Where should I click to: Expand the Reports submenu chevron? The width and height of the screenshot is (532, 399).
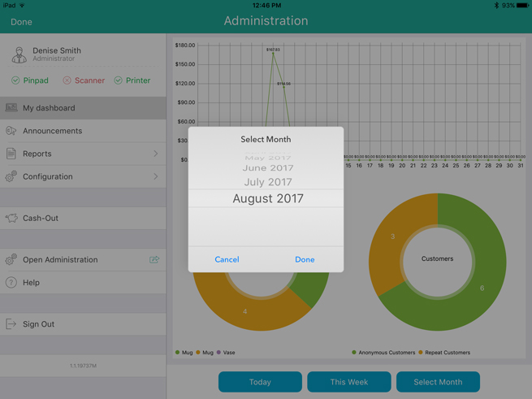coord(156,154)
